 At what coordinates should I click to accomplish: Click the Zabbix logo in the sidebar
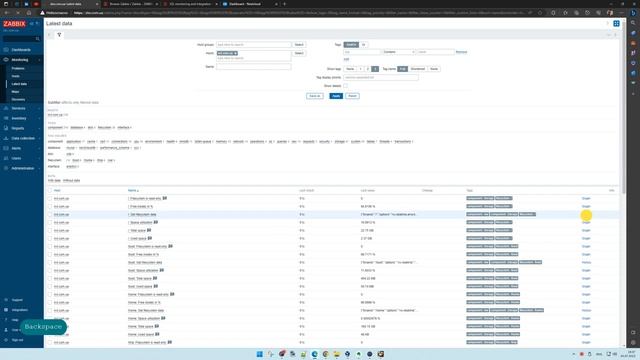(14, 24)
